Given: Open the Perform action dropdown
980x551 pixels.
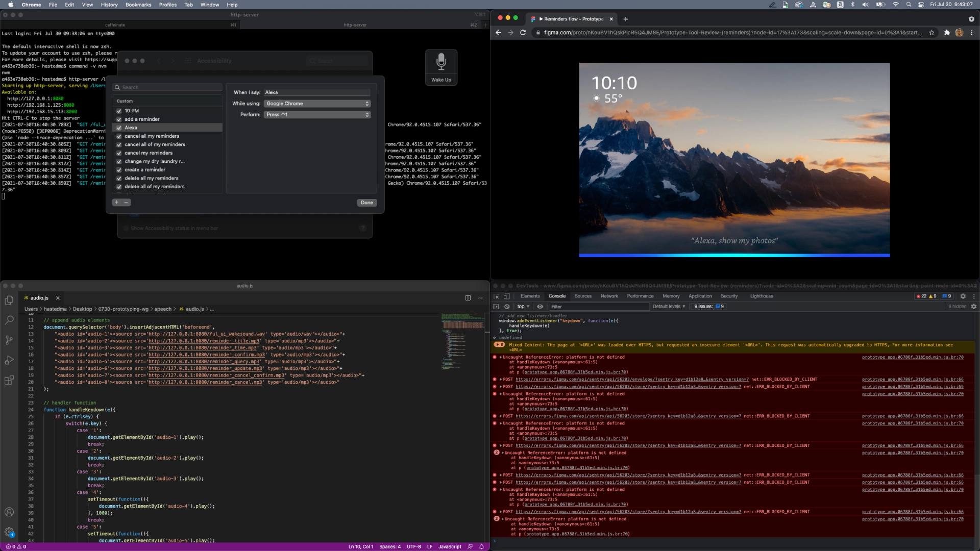Looking at the screenshot, I should click(x=317, y=115).
